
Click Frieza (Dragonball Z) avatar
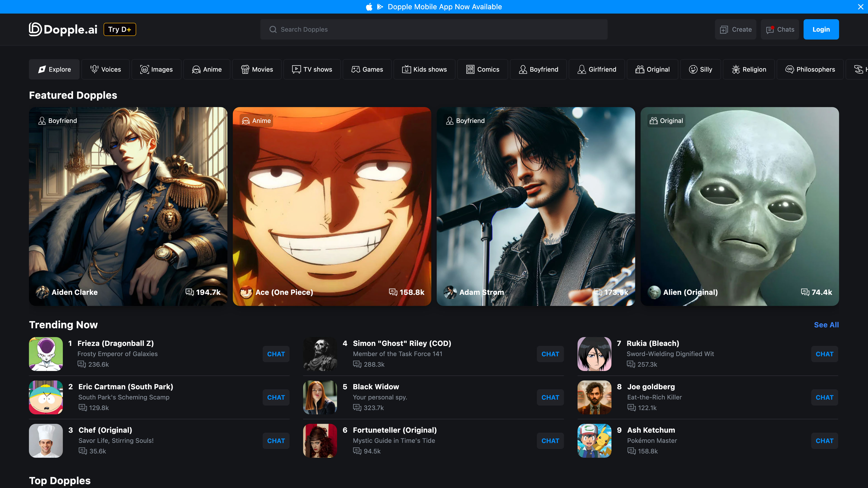[46, 354]
